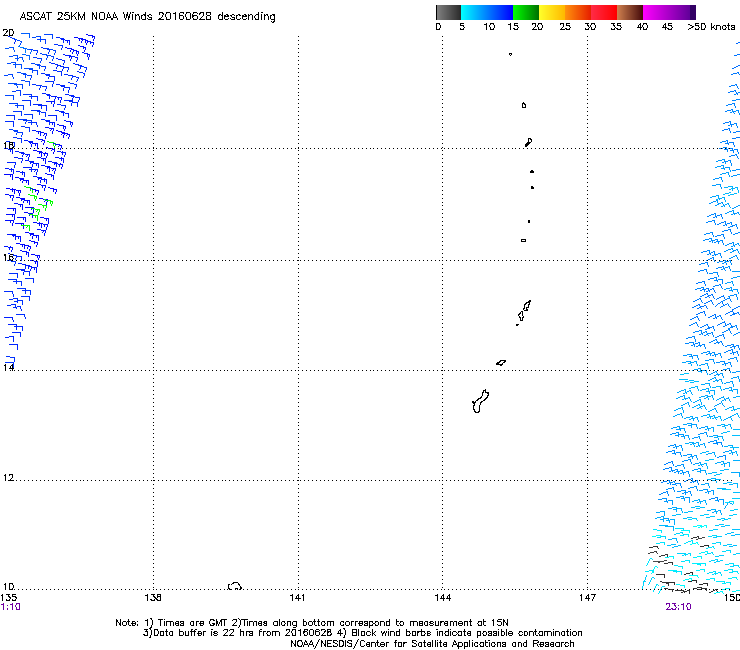Click the 'NOAA/NESDIS/Center for Satellite Applications and Research' credit
This screenshot has width=740, height=650.
click(432, 644)
